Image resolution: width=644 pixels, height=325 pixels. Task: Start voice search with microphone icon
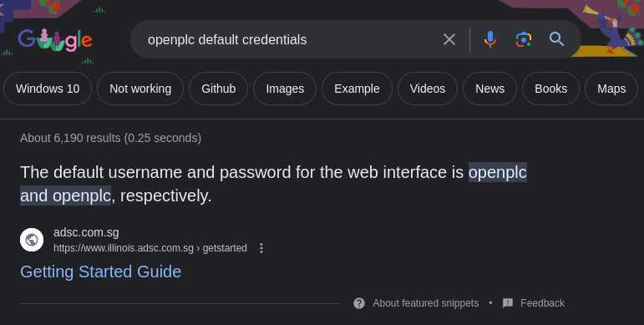tap(490, 39)
